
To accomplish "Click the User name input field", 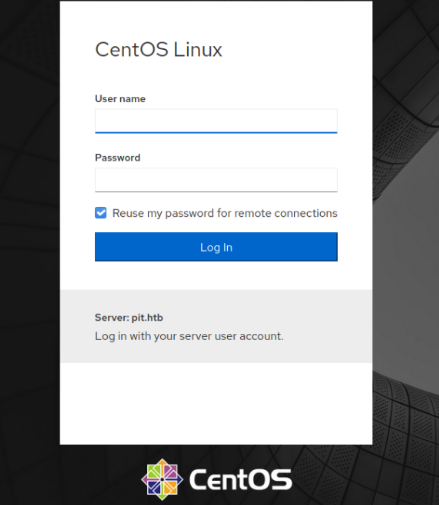I will click(x=216, y=121).
